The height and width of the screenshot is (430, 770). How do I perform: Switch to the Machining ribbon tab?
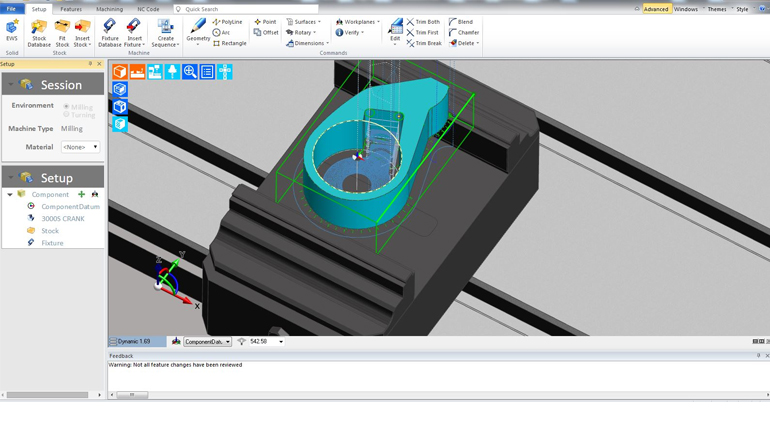(109, 9)
